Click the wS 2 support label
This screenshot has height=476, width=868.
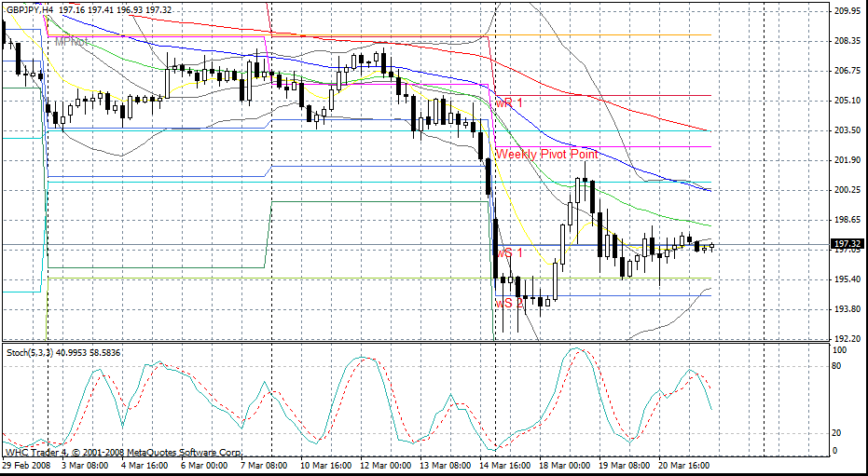[x=509, y=303]
